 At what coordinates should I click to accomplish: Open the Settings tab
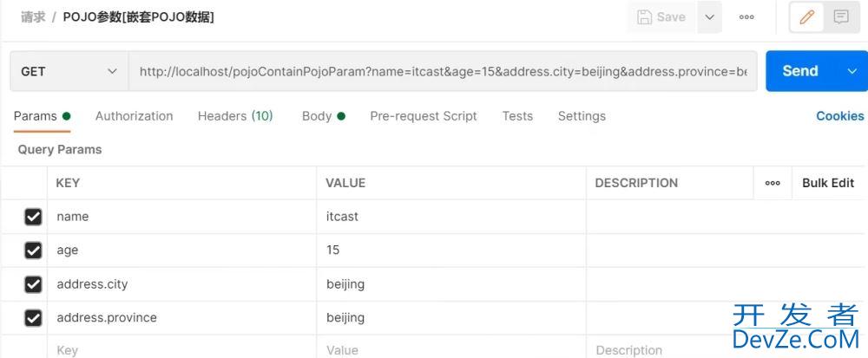[582, 116]
